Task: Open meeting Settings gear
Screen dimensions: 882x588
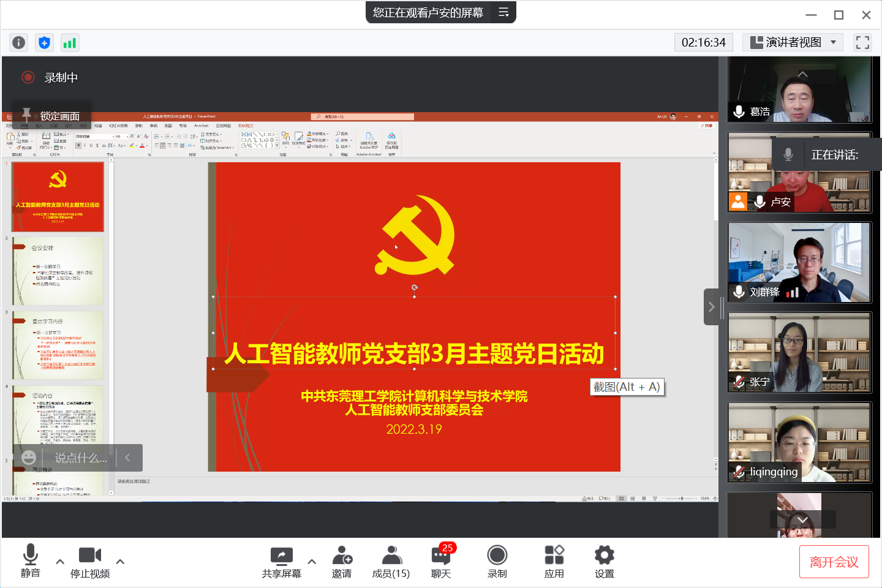Action: pos(604,562)
